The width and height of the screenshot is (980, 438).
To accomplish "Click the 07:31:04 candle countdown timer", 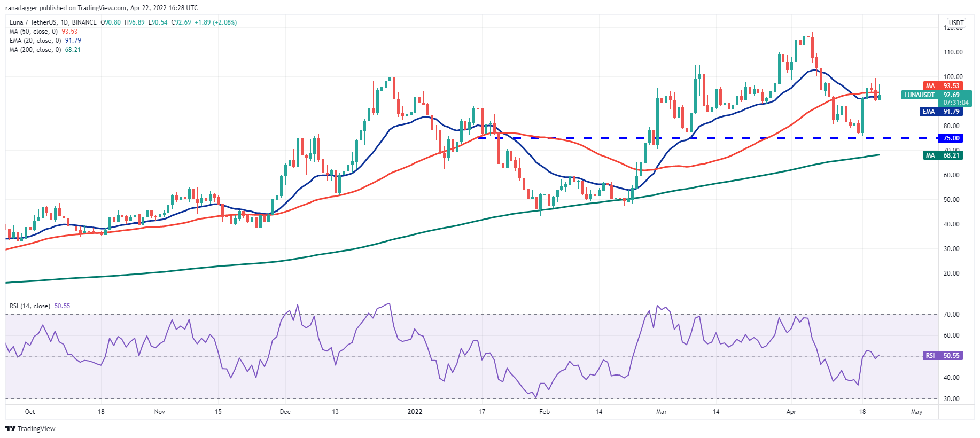I will click(955, 103).
